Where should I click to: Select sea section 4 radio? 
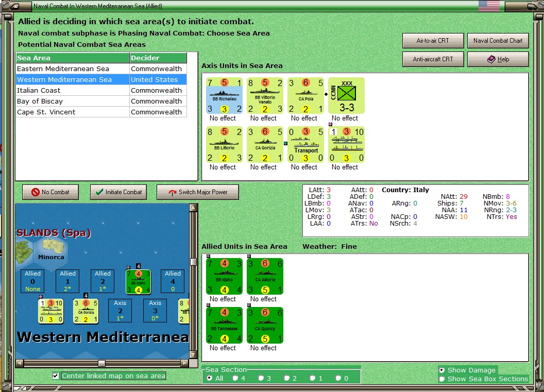click(x=235, y=378)
